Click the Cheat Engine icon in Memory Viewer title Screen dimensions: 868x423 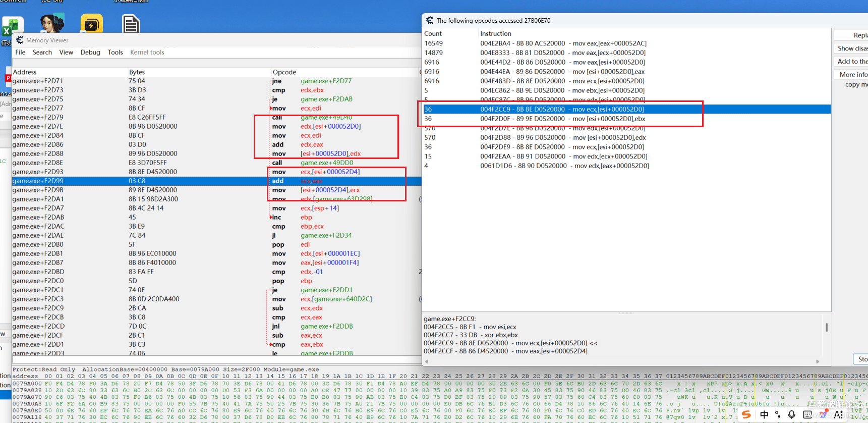(x=20, y=40)
